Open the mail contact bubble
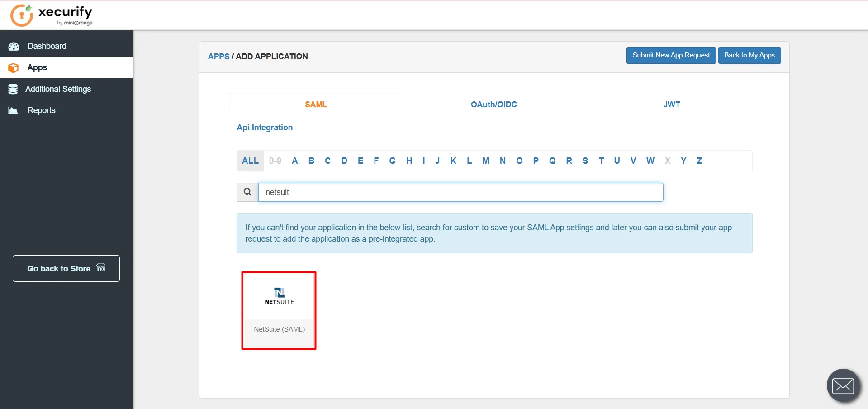The width and height of the screenshot is (868, 409). (843, 385)
